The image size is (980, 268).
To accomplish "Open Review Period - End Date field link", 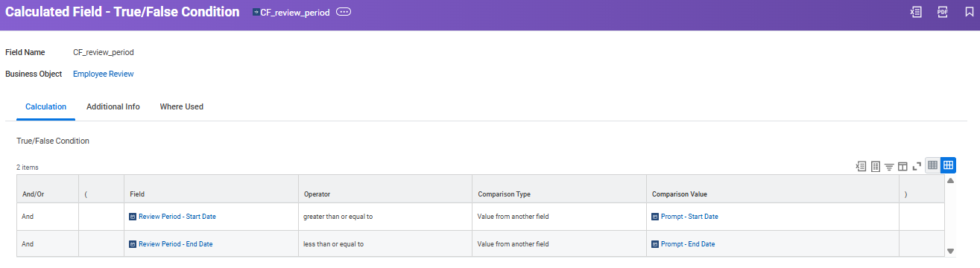I will pos(176,244).
